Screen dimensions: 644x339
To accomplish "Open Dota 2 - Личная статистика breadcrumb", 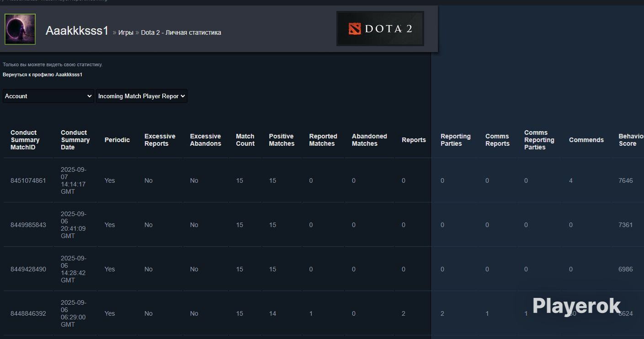I will (181, 32).
